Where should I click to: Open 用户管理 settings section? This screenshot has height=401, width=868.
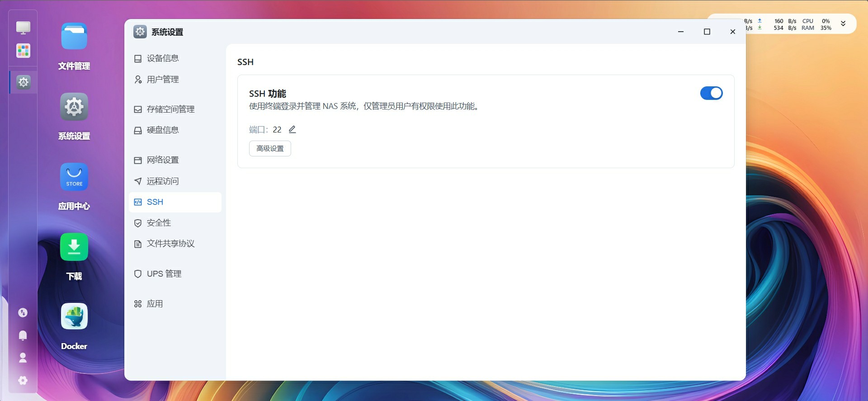pyautogui.click(x=162, y=80)
